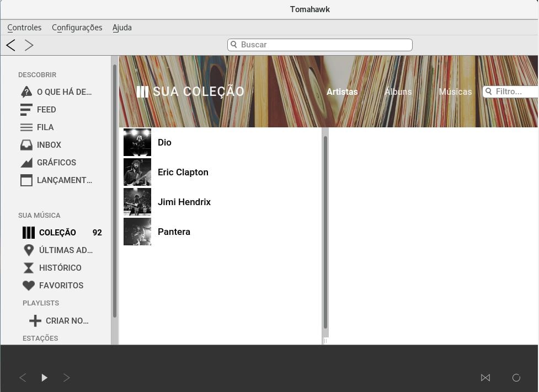Open the Histórico hourglass icon
The height and width of the screenshot is (392, 539).
(29, 268)
